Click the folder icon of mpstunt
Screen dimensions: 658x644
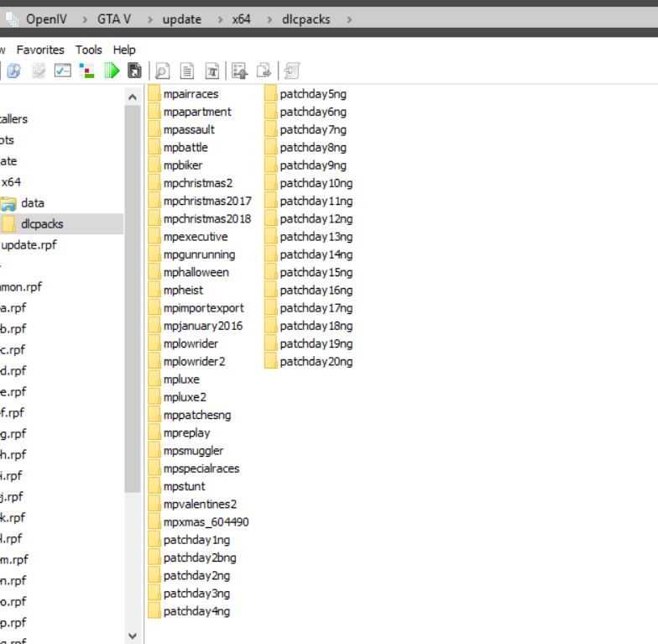154,486
